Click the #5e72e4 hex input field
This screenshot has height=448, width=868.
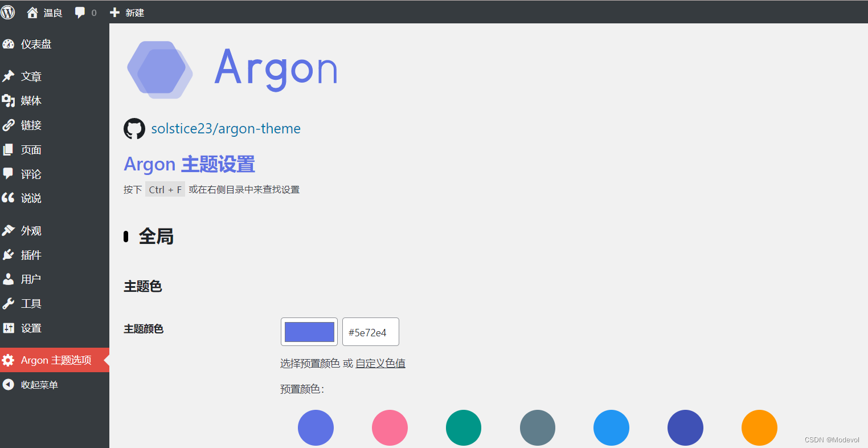370,331
